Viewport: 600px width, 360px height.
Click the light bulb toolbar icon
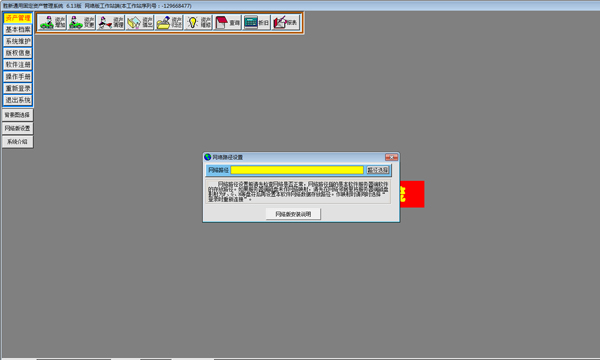(198, 23)
